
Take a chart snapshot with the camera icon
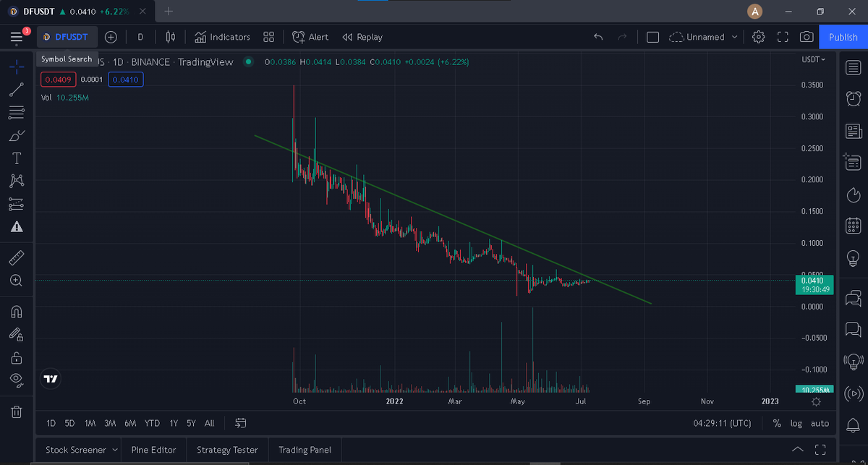point(807,37)
